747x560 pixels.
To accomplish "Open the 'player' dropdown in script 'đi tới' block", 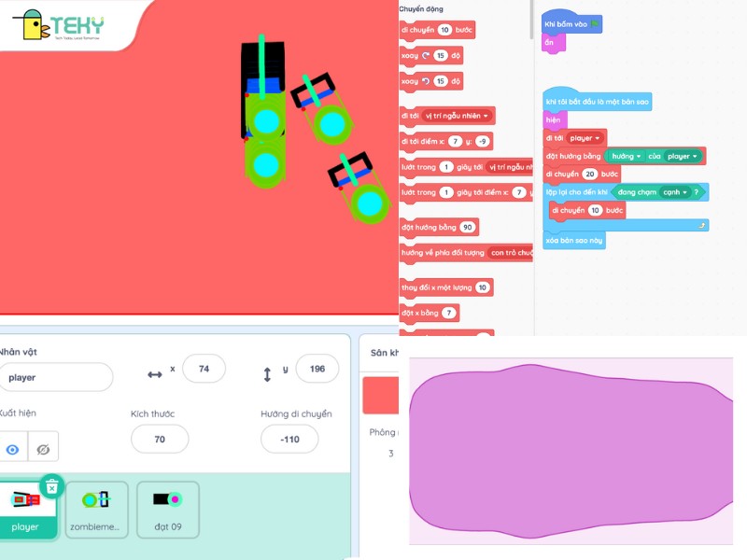I will [585, 138].
